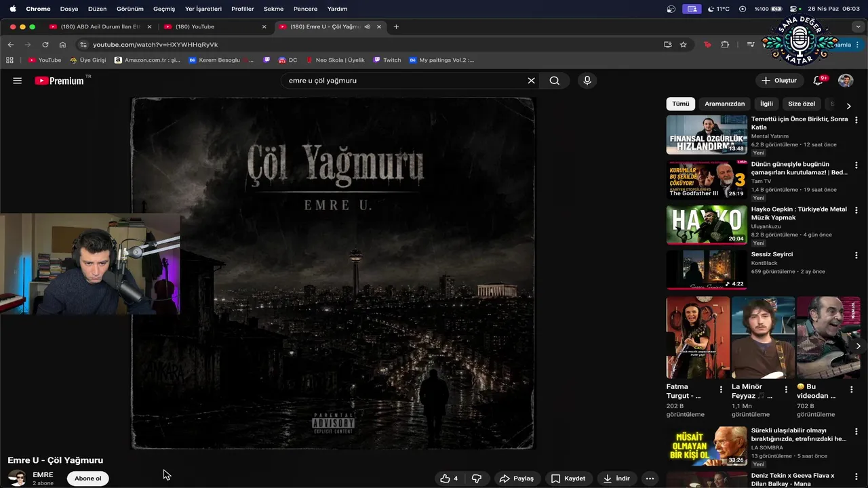This screenshot has width=868, height=488.
Task: Open the Apps grid in bookmarks bar
Action: tap(9, 60)
